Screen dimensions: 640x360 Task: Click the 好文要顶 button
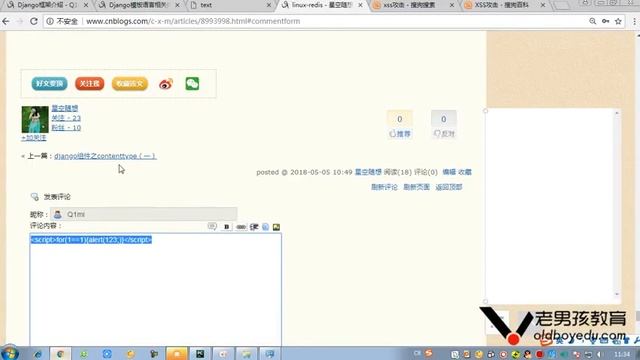[x=49, y=84]
